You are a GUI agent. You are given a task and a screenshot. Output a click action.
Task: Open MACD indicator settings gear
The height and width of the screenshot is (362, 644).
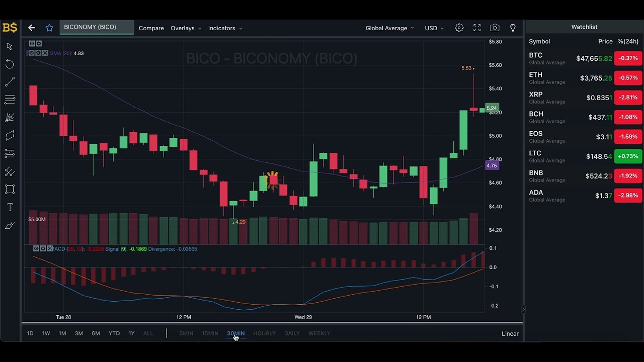(43, 248)
